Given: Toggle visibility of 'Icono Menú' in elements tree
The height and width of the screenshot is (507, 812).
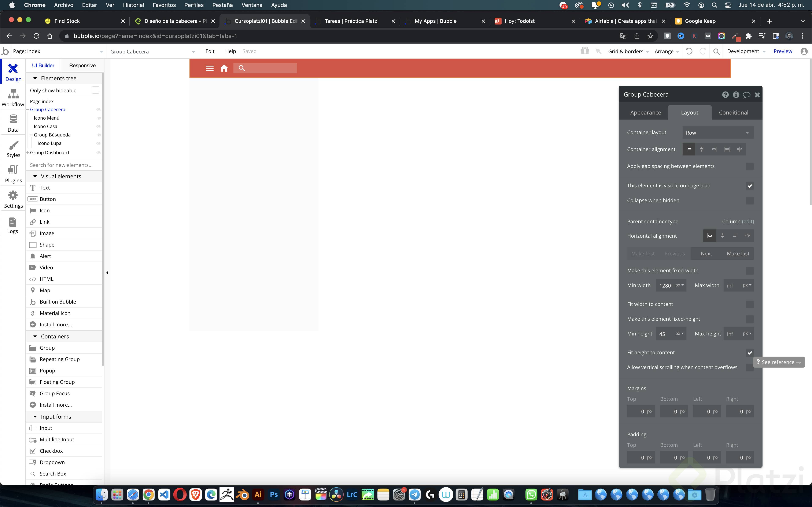Looking at the screenshot, I should coord(98,118).
